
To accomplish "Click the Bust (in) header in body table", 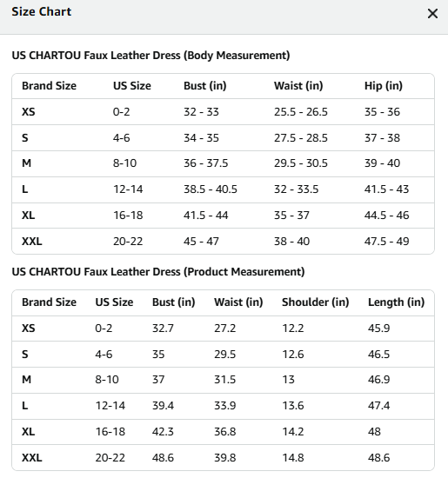I will 204,86.
